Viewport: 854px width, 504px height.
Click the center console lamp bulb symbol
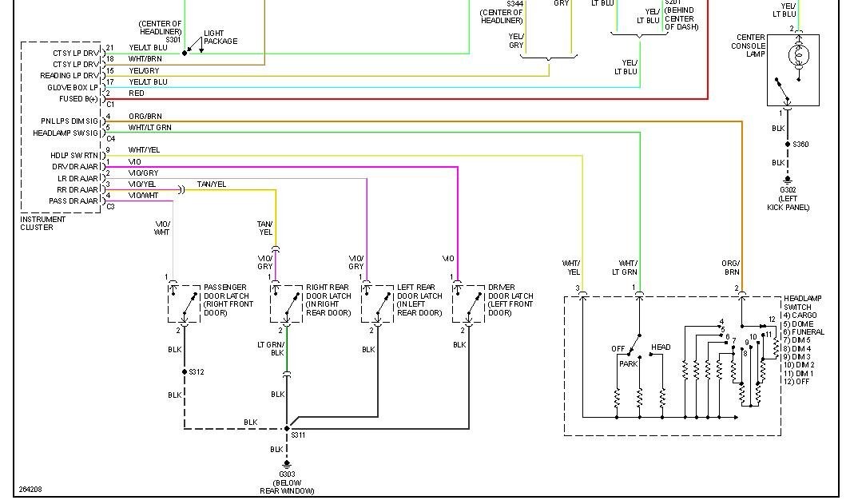point(798,56)
